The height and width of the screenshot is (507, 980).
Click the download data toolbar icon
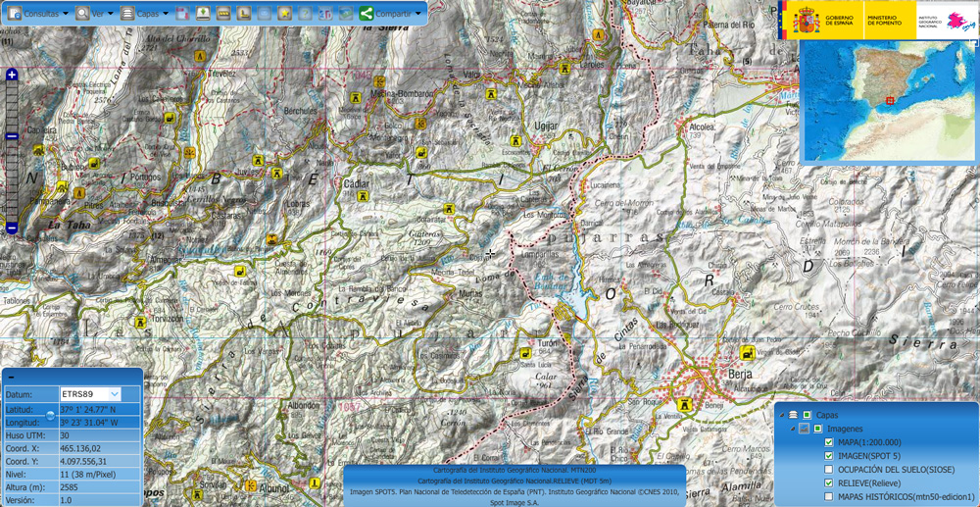(x=203, y=13)
